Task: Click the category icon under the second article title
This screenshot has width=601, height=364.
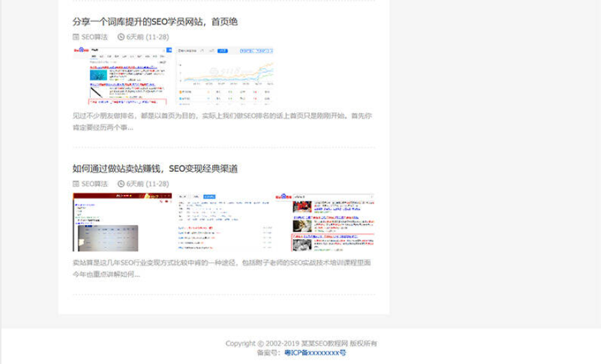Action: (76, 184)
